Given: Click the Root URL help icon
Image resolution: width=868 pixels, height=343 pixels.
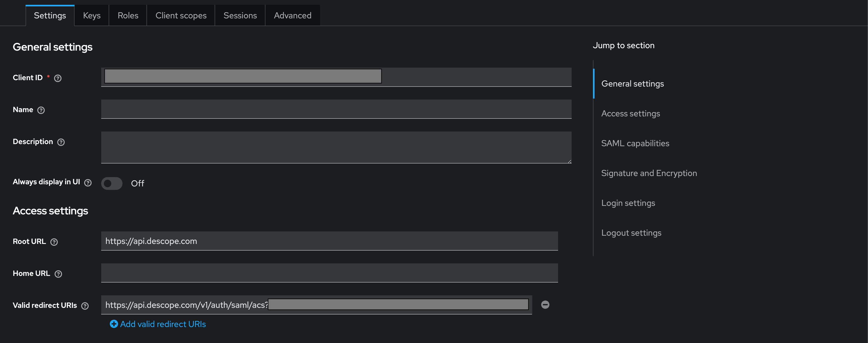Looking at the screenshot, I should [54, 241].
